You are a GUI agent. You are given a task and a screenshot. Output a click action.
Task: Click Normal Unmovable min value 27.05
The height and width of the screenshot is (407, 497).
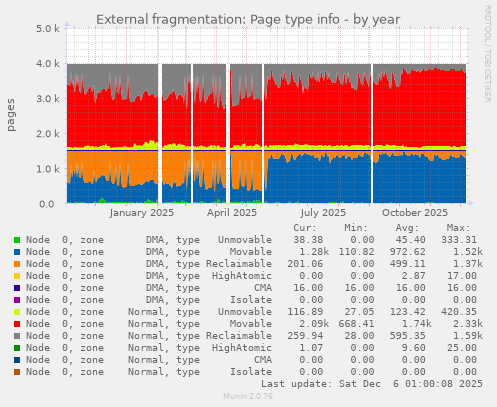359,312
